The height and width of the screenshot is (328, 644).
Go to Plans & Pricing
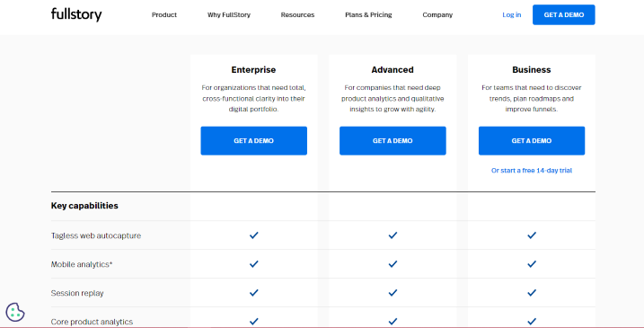pyautogui.click(x=368, y=14)
